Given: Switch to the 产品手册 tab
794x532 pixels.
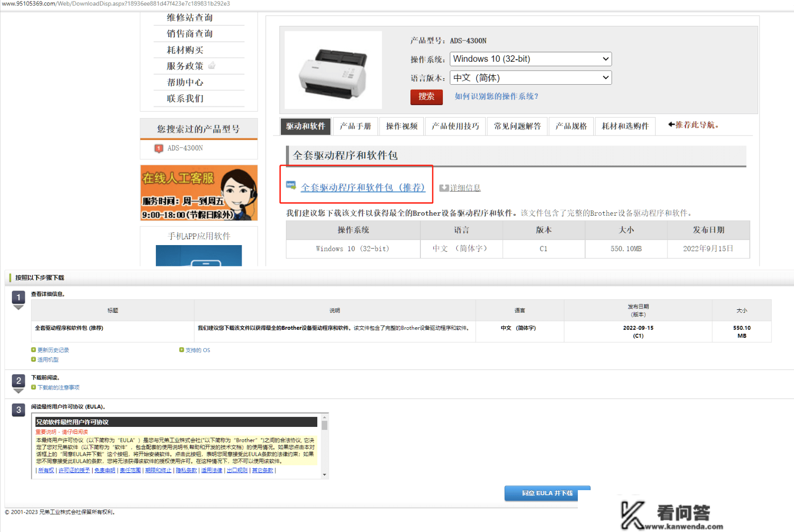Looking at the screenshot, I should (355, 127).
